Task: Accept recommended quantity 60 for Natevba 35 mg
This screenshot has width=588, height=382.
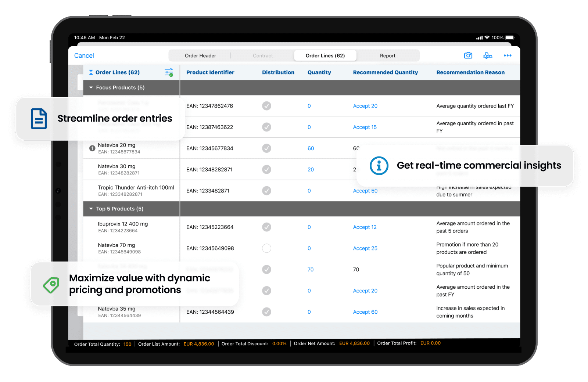Action: coord(365,312)
